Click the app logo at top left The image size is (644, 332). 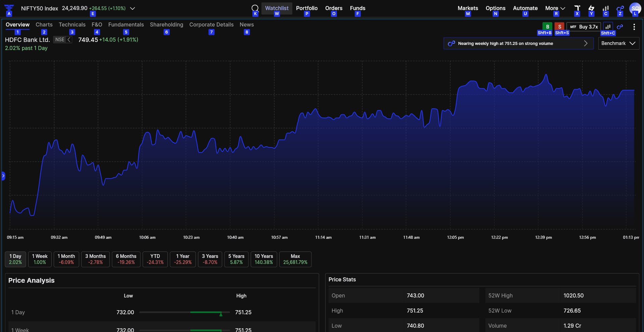coord(9,8)
